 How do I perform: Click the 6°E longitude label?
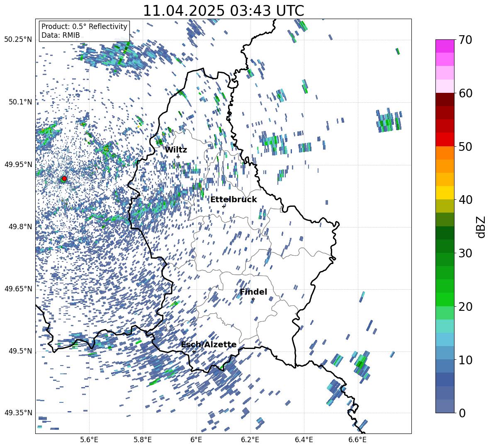pos(196,440)
